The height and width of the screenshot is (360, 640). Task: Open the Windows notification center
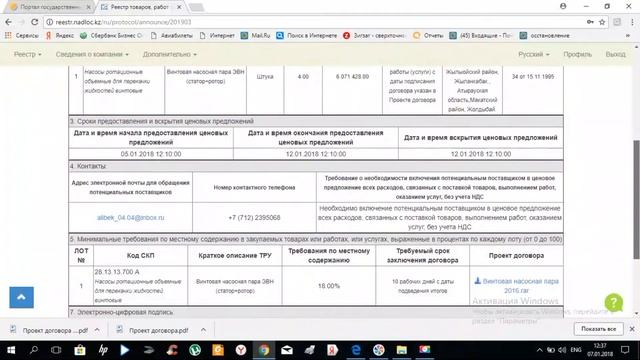pos(625,350)
